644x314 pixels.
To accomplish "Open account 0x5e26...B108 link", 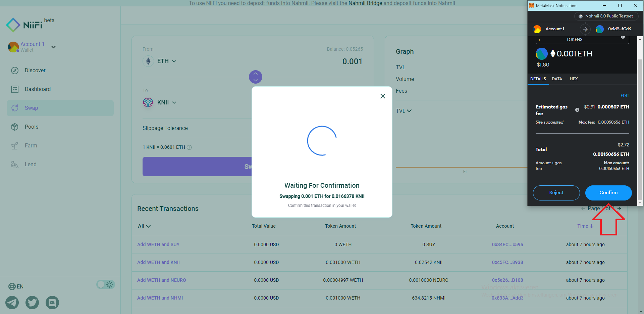I will [507, 280].
